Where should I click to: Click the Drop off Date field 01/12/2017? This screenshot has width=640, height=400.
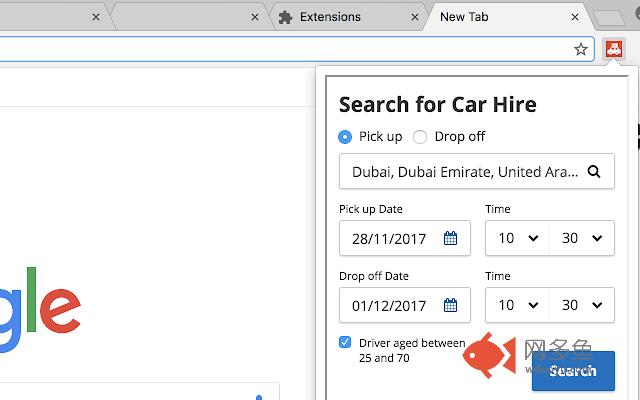405,305
